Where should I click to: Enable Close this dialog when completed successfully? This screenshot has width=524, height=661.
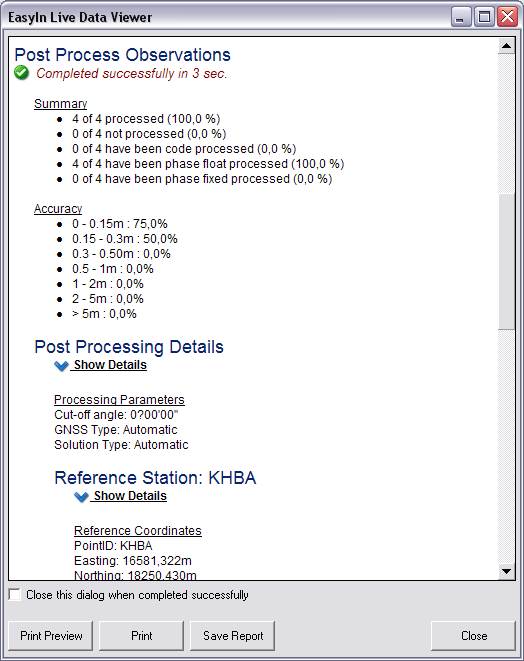coord(15,594)
